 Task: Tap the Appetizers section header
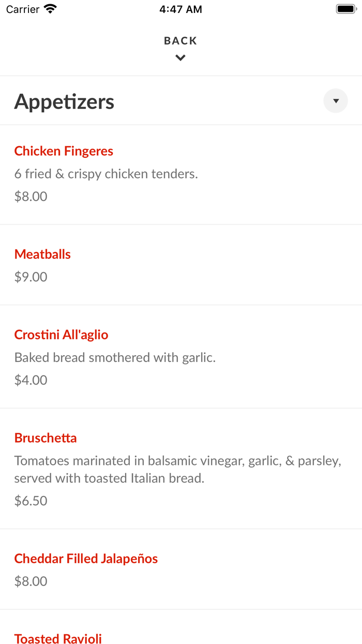(x=64, y=101)
